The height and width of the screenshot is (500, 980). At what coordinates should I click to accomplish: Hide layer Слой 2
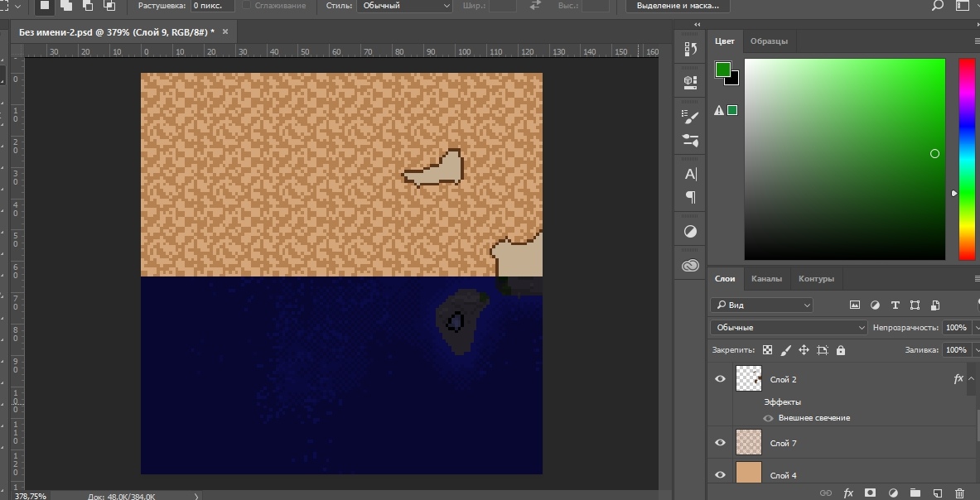[x=720, y=379]
